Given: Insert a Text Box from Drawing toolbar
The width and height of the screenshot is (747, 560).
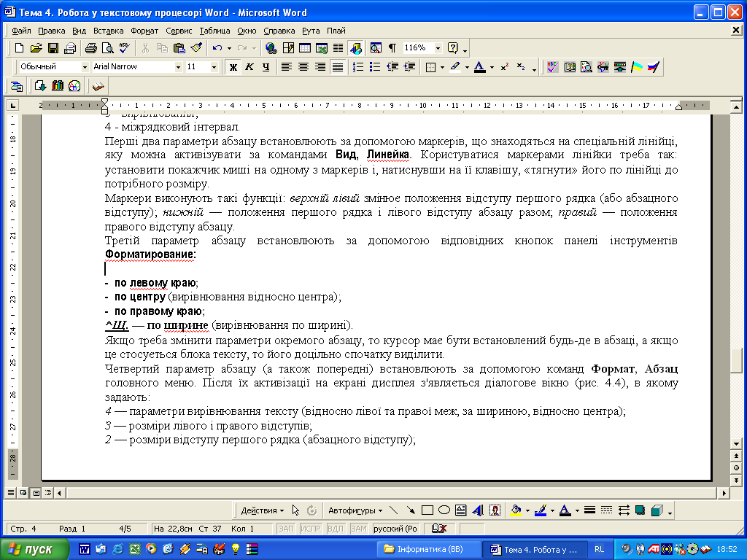Looking at the screenshot, I should click(x=461, y=510).
